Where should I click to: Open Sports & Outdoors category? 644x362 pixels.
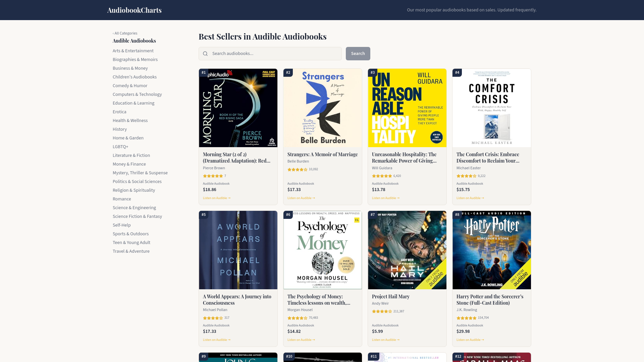(130, 234)
